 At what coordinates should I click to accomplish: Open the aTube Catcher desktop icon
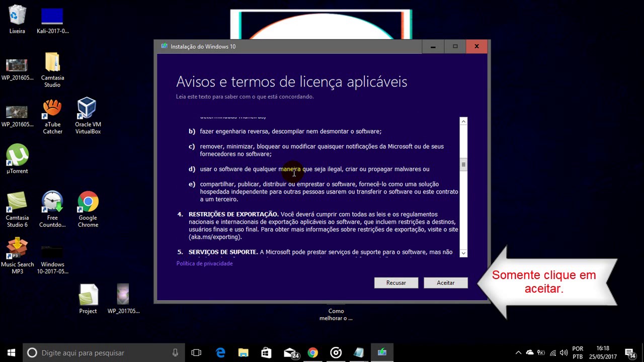(52, 117)
